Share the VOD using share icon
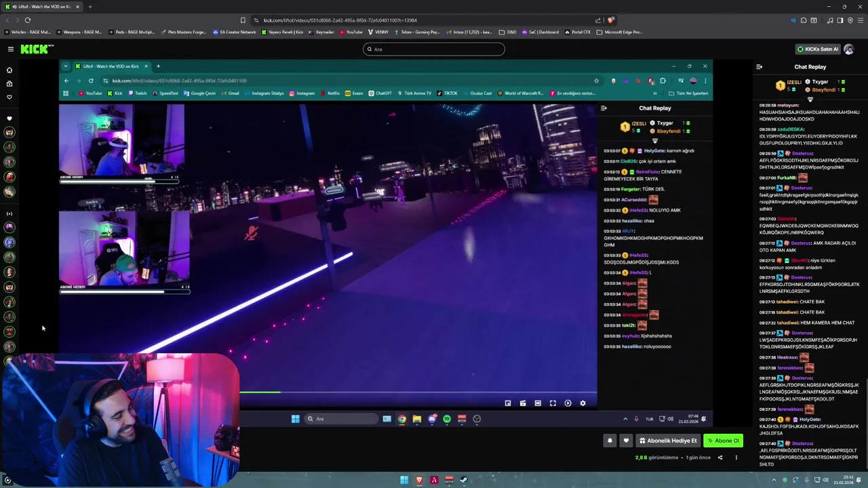The image size is (868, 488). 720,457
